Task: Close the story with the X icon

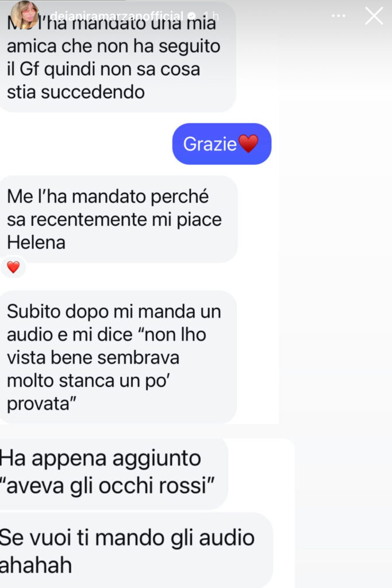Action: click(374, 16)
